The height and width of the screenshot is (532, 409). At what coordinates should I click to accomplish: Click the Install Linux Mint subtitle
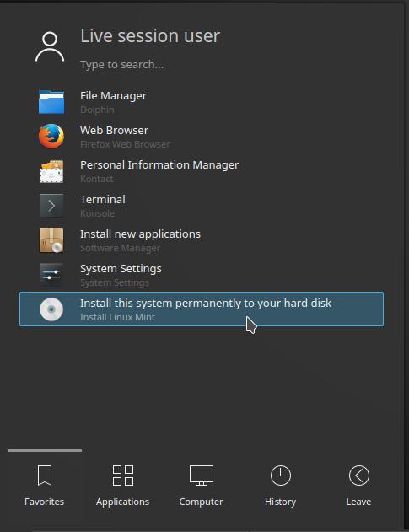coord(117,317)
